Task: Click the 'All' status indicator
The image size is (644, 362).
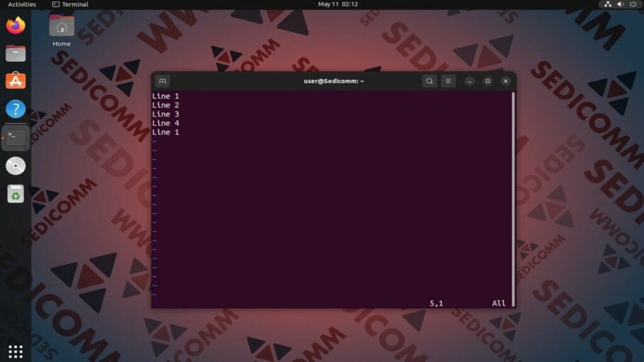Action: pos(499,304)
